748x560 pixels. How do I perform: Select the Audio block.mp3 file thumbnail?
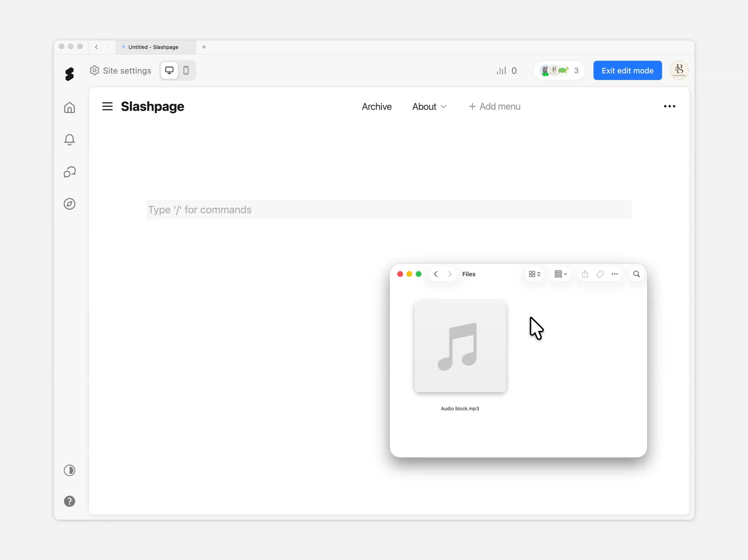pos(460,346)
